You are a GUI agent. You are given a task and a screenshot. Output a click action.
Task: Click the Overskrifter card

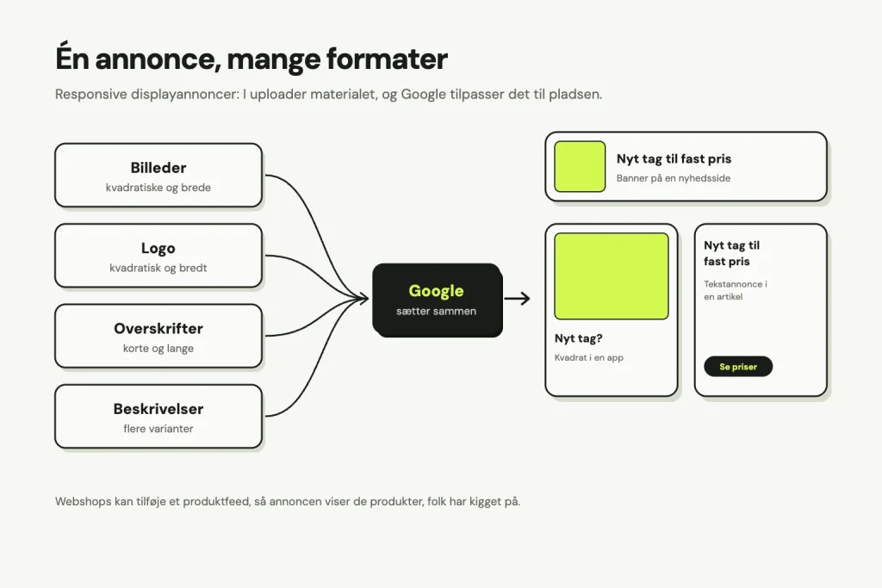158,336
